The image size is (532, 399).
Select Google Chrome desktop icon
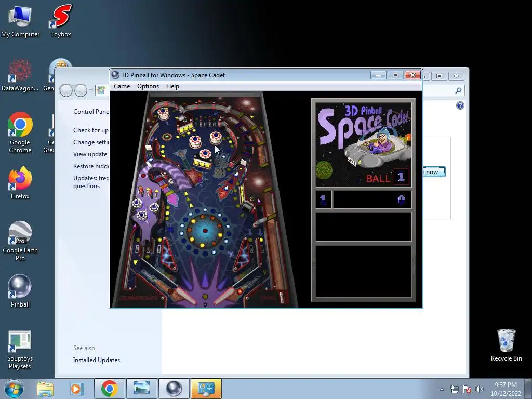coord(20,132)
